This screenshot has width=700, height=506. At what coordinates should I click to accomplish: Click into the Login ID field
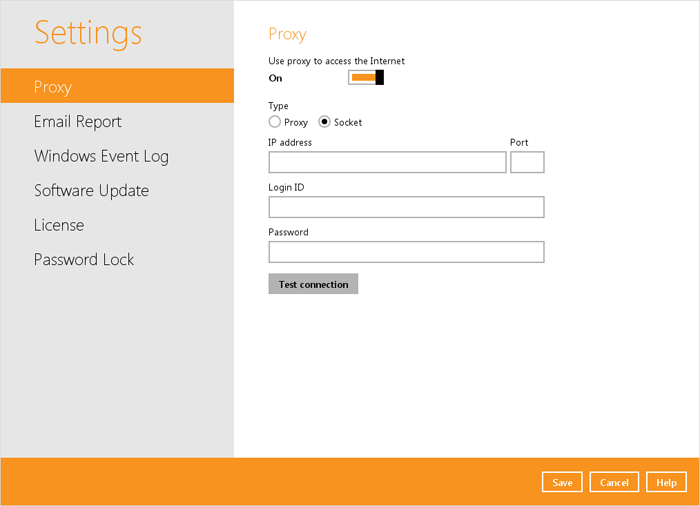point(406,207)
